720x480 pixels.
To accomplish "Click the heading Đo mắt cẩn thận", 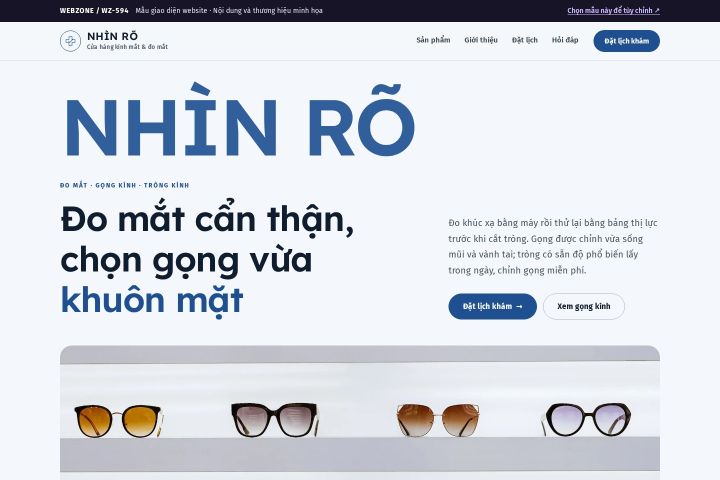I will pos(207,220).
